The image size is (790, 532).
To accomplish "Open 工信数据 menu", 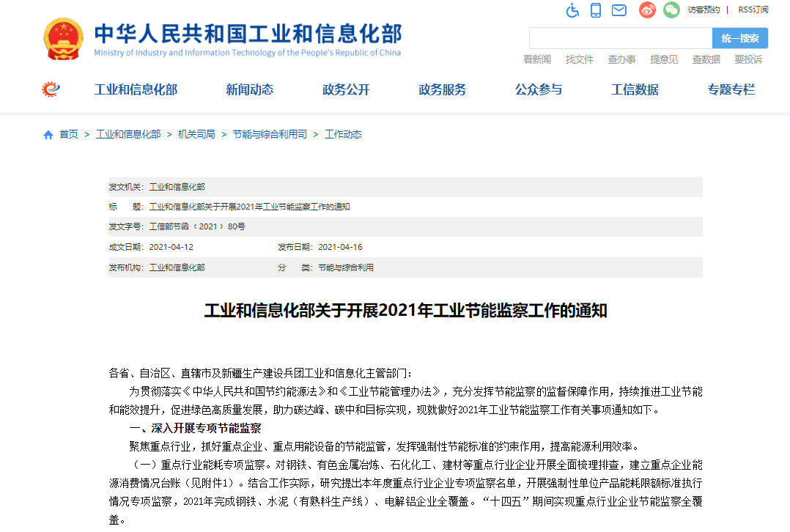I will [635, 89].
